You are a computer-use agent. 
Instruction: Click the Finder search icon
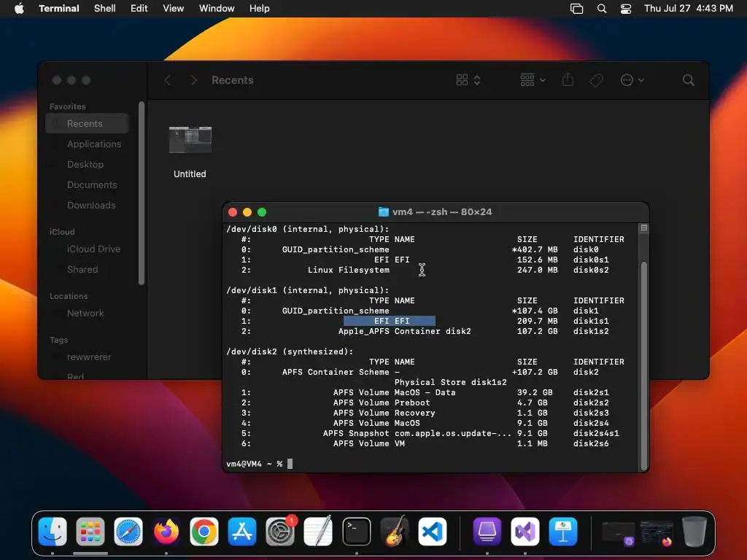click(x=688, y=80)
